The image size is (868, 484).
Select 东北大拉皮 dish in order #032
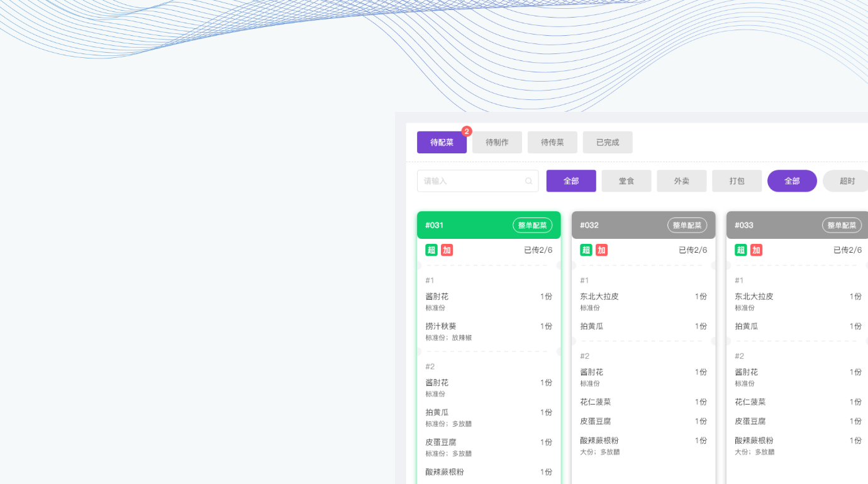[599, 297]
